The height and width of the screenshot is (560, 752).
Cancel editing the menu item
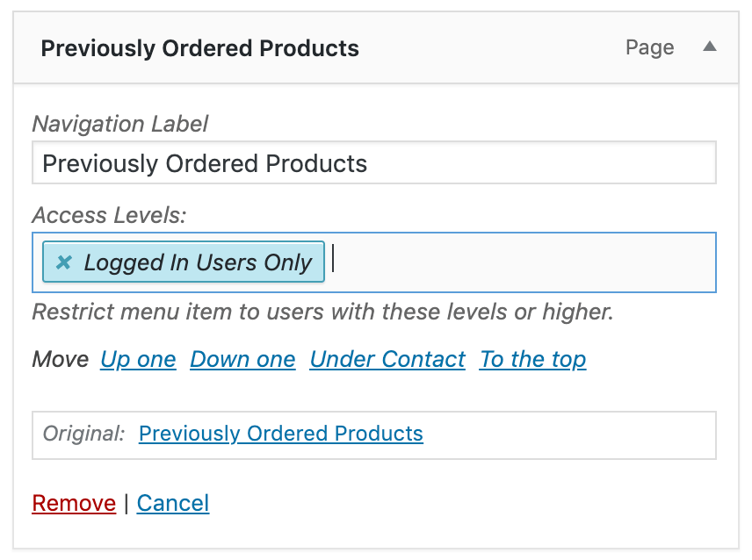[173, 503]
